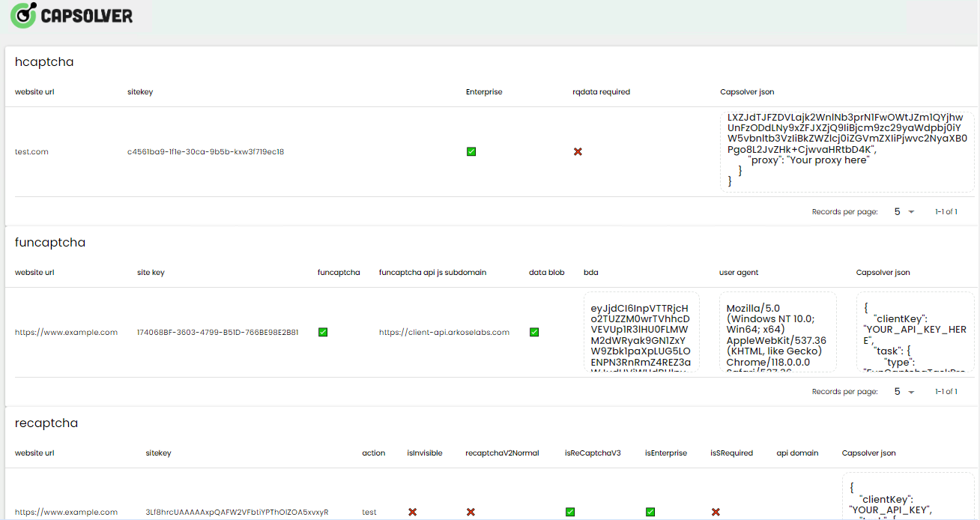The width and height of the screenshot is (980, 520).
Task: Click 'recaptchaV2Normal' column header
Action: pyautogui.click(x=503, y=453)
